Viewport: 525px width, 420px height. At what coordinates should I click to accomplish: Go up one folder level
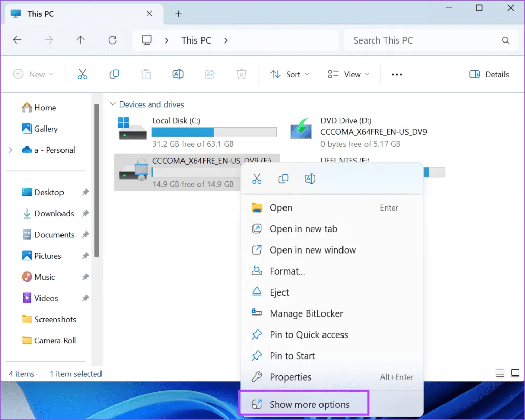coord(80,40)
